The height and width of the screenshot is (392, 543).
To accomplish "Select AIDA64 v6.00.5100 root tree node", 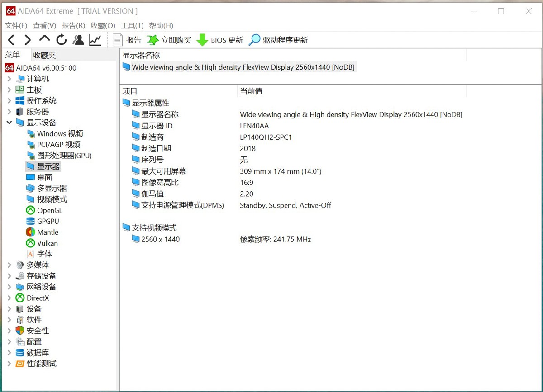I will [x=41, y=68].
